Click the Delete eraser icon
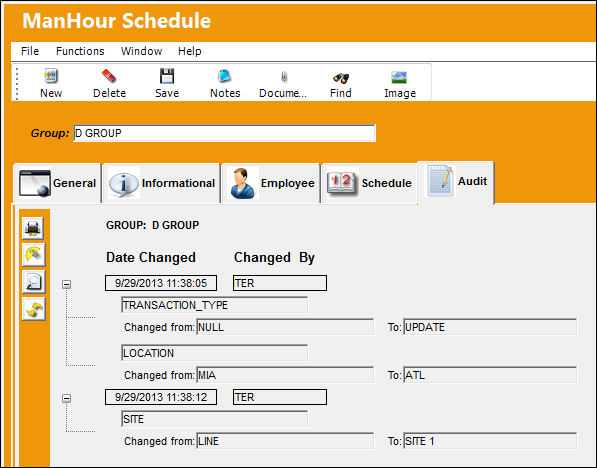 [x=109, y=76]
